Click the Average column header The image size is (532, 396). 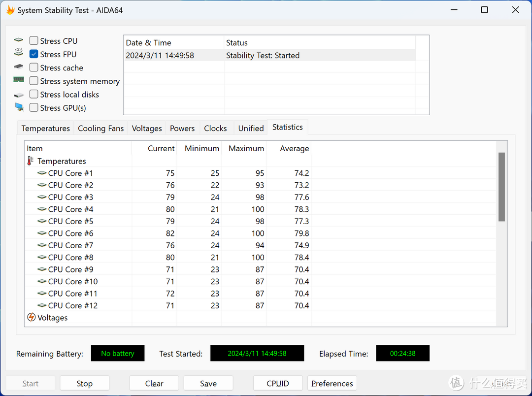288,148
